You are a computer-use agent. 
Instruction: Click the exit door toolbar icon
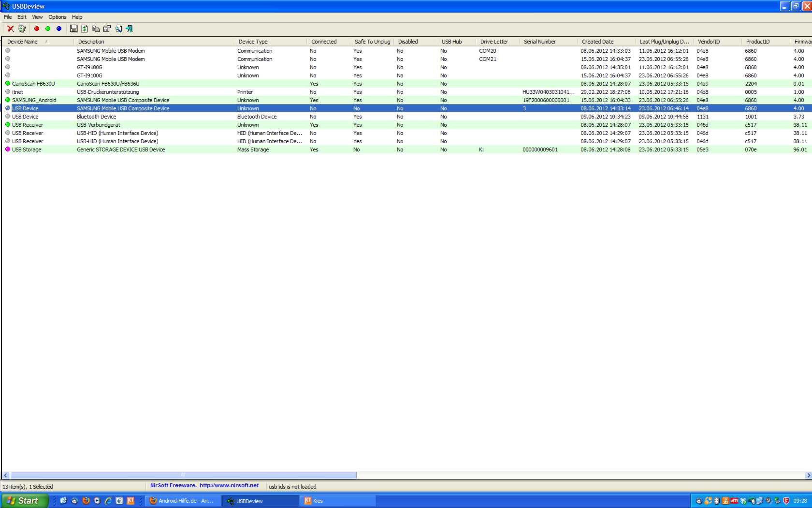(130, 29)
